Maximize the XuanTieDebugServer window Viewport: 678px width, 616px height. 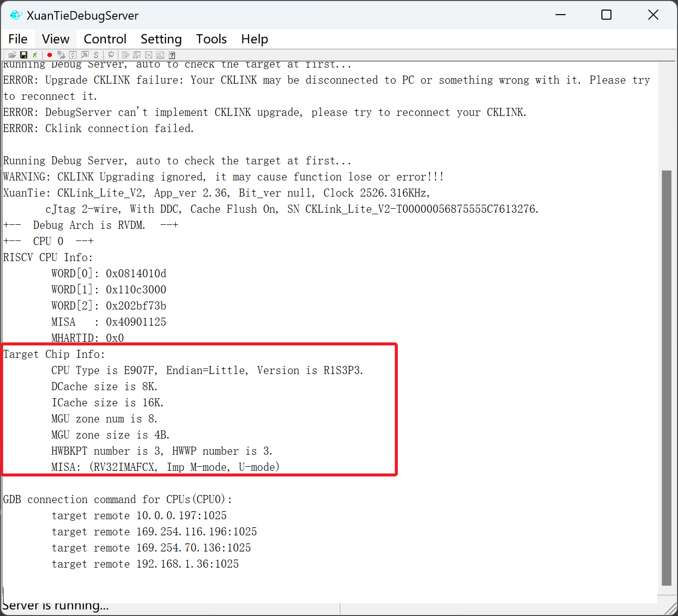(x=606, y=15)
